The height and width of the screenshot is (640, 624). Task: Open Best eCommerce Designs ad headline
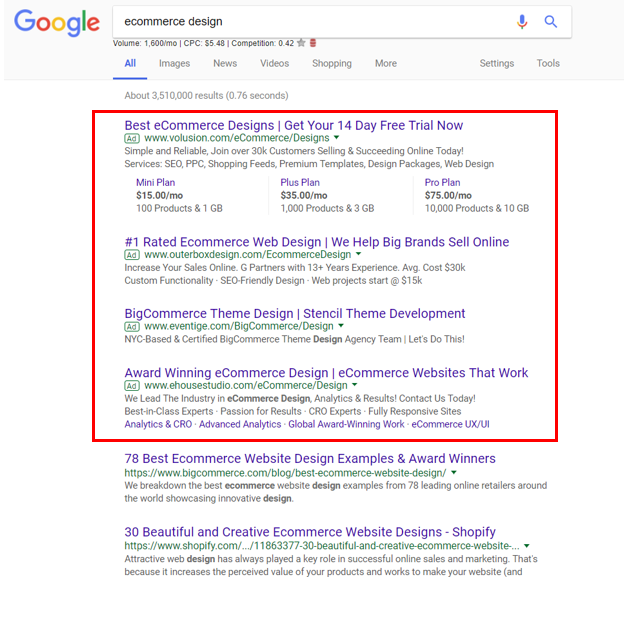tap(293, 125)
